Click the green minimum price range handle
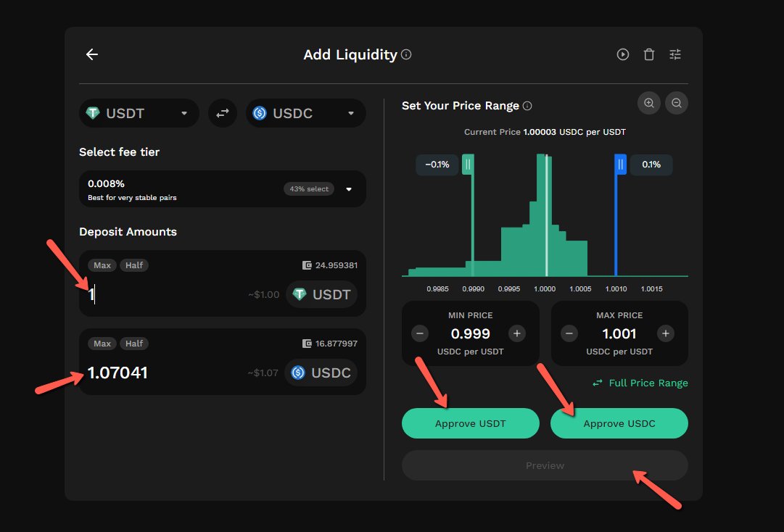This screenshot has width=784, height=532. point(468,165)
